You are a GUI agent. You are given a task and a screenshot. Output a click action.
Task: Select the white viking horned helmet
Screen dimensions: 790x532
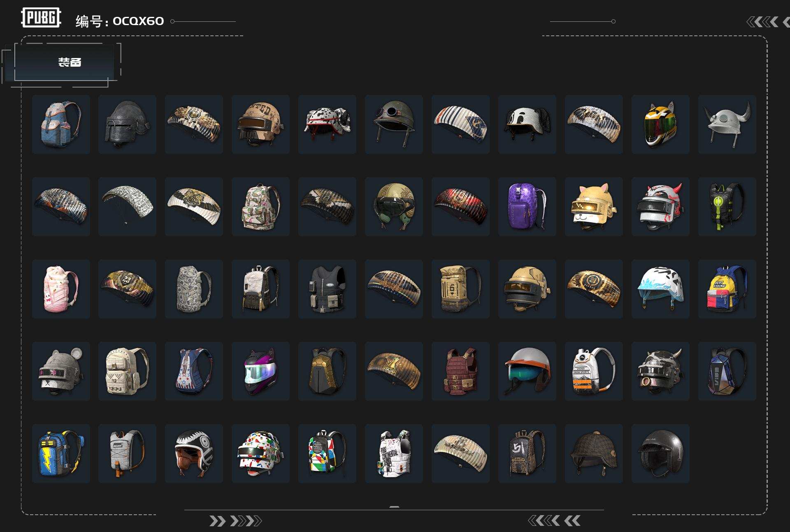pyautogui.click(x=727, y=124)
